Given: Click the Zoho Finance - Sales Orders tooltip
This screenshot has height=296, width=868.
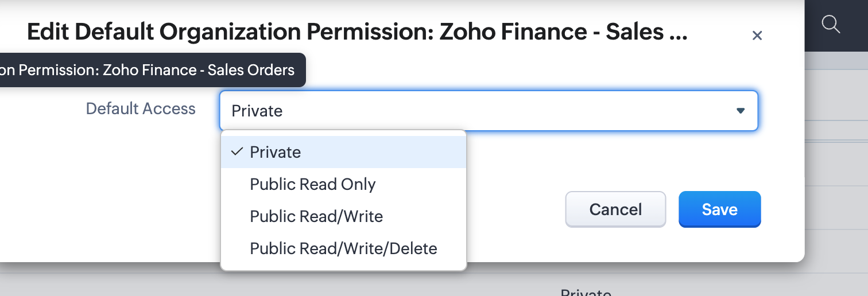Looking at the screenshot, I should tap(149, 70).
